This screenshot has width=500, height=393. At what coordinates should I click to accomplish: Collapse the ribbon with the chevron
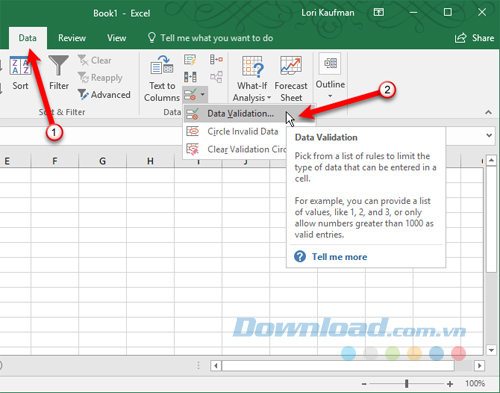coord(488,112)
